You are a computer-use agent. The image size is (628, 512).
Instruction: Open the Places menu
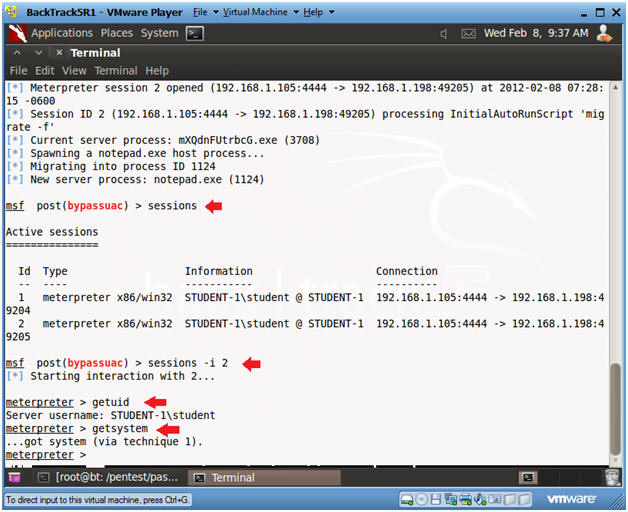tap(117, 33)
